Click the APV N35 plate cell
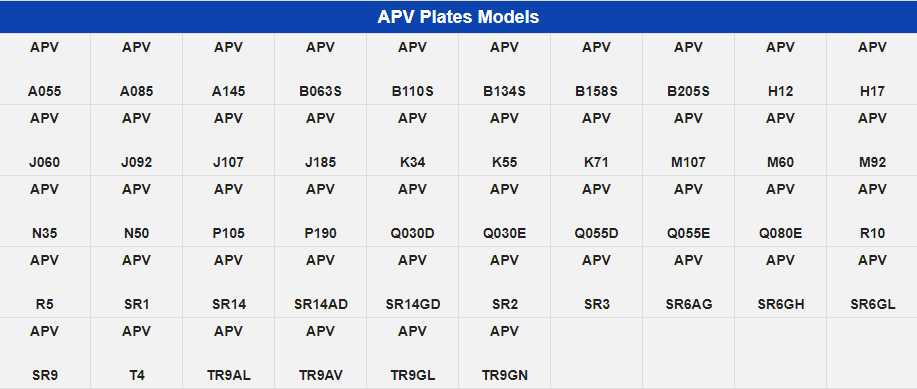917x389 pixels. 45,211
